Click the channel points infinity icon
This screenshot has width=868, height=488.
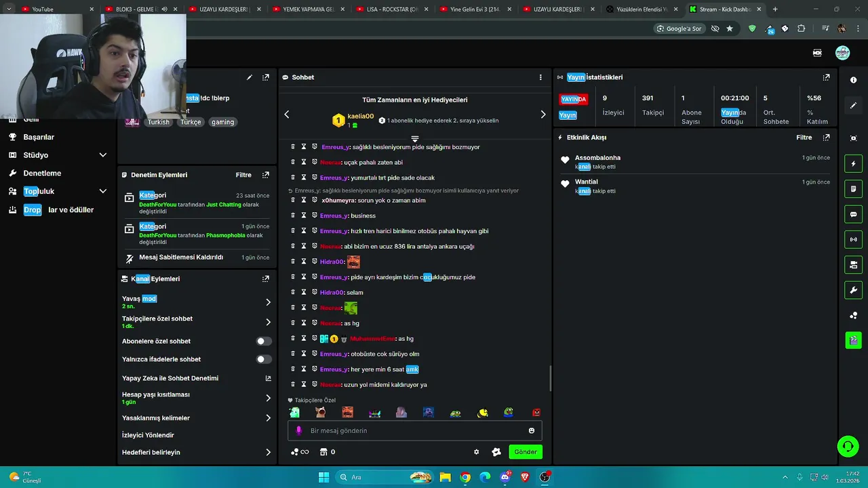click(x=300, y=452)
